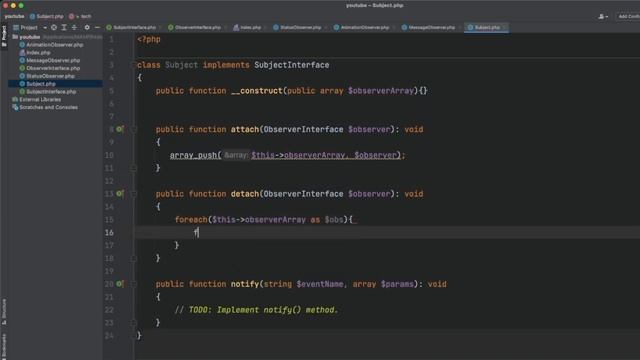Click the implements gutter icon beside notify method
This screenshot has width=640, height=360.
click(x=120, y=284)
